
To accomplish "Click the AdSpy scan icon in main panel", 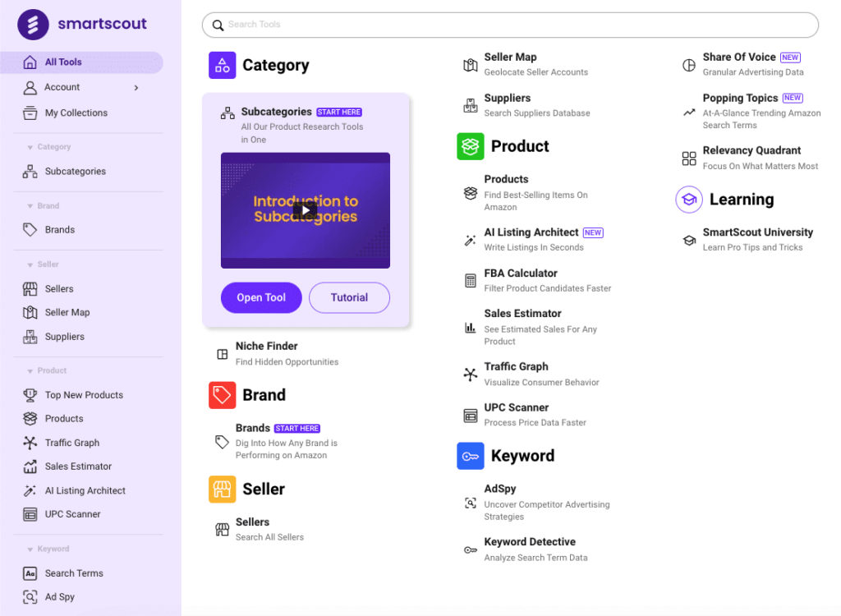I will (471, 503).
